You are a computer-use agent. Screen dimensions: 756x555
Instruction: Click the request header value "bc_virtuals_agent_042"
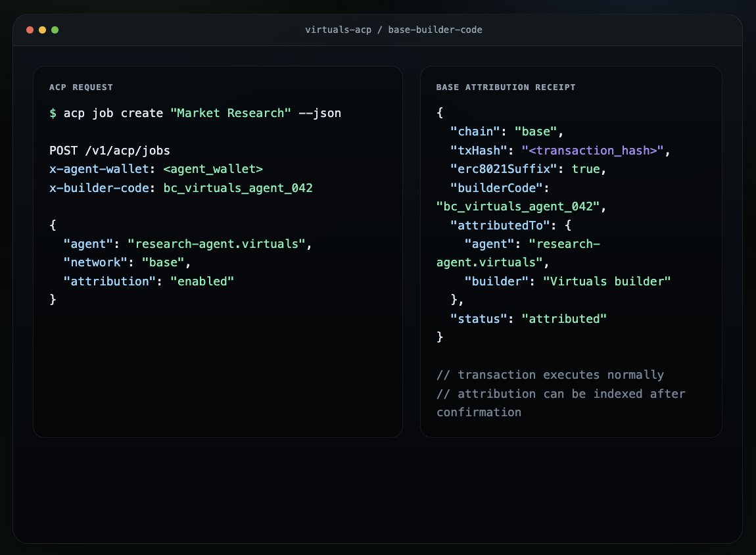point(238,188)
